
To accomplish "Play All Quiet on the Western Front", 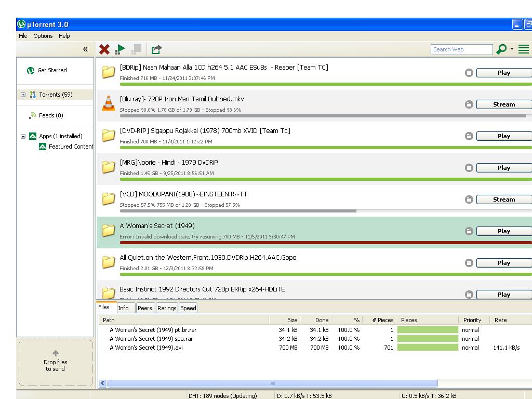I will click(x=504, y=262).
